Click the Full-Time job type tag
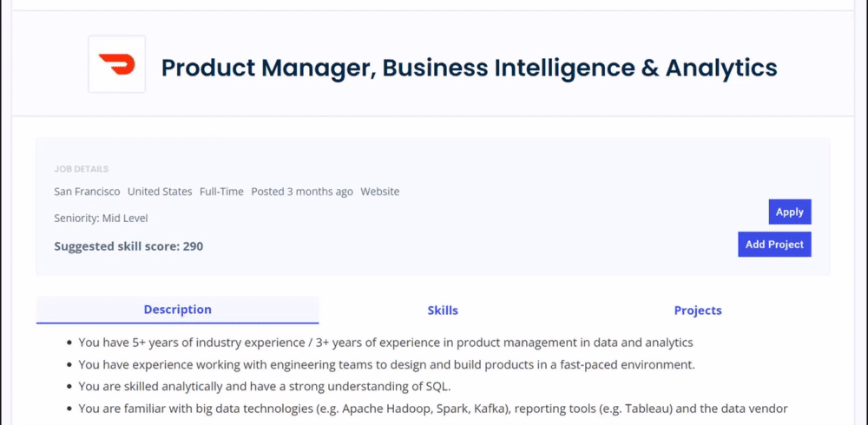Screen dimensions: 868x425 pos(221,192)
